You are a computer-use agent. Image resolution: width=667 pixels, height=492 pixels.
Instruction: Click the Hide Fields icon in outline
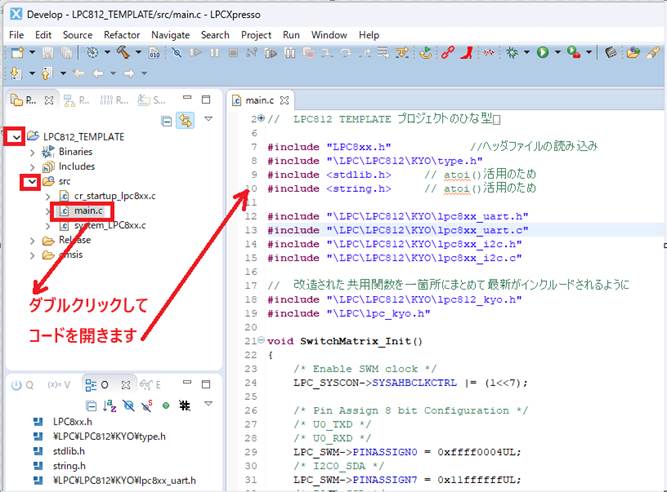128,403
